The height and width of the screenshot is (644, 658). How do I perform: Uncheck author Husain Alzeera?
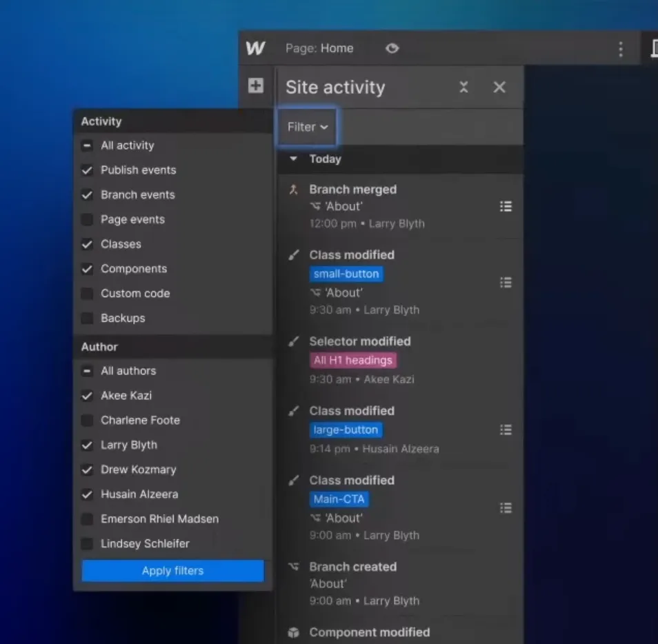click(x=87, y=494)
